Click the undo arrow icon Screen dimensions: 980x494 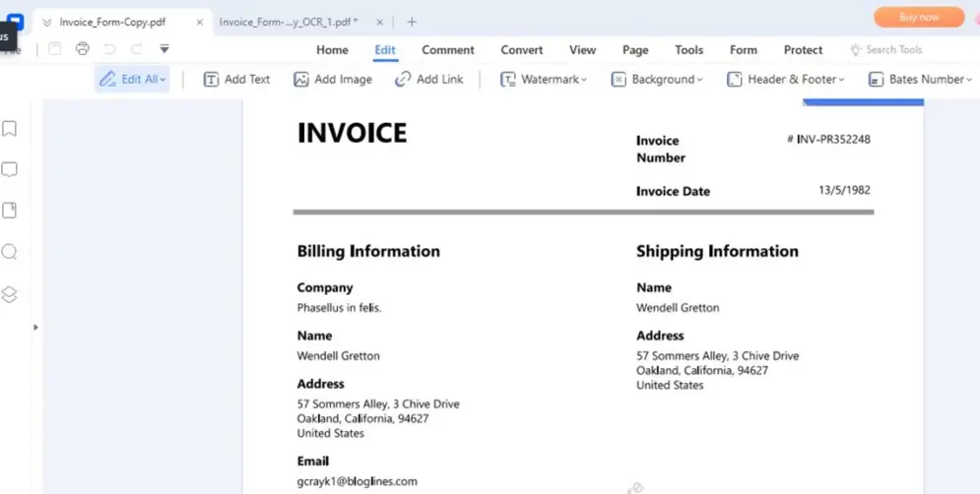110,49
